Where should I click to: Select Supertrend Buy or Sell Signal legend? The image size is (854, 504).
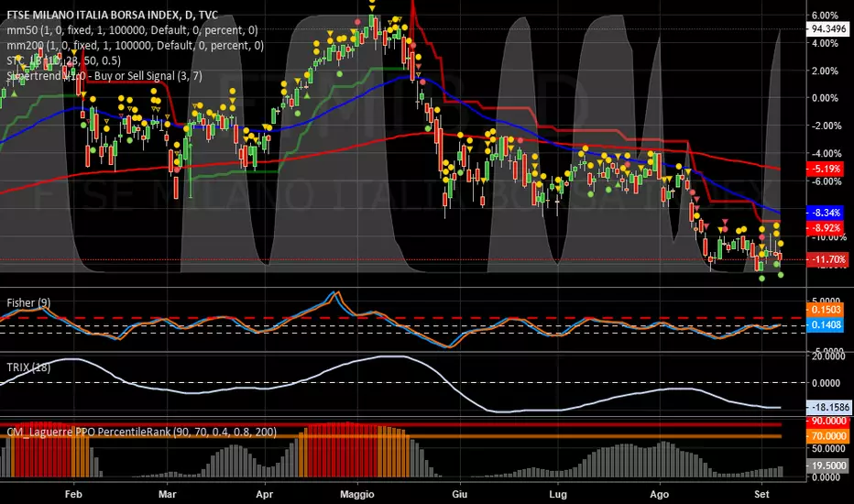click(104, 76)
